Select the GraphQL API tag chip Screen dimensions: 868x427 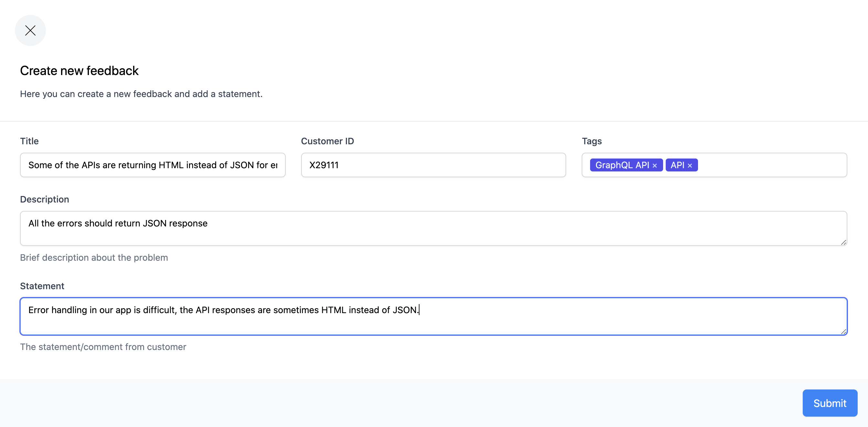pyautogui.click(x=622, y=165)
